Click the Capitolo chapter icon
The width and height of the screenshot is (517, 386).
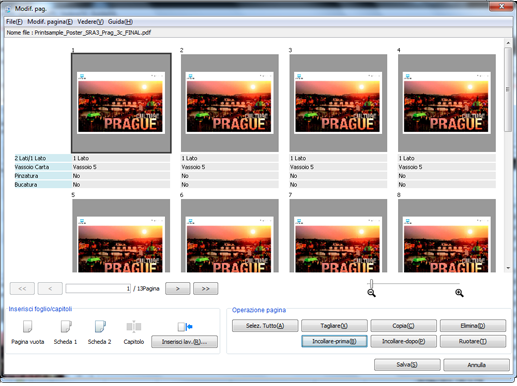tap(134, 326)
